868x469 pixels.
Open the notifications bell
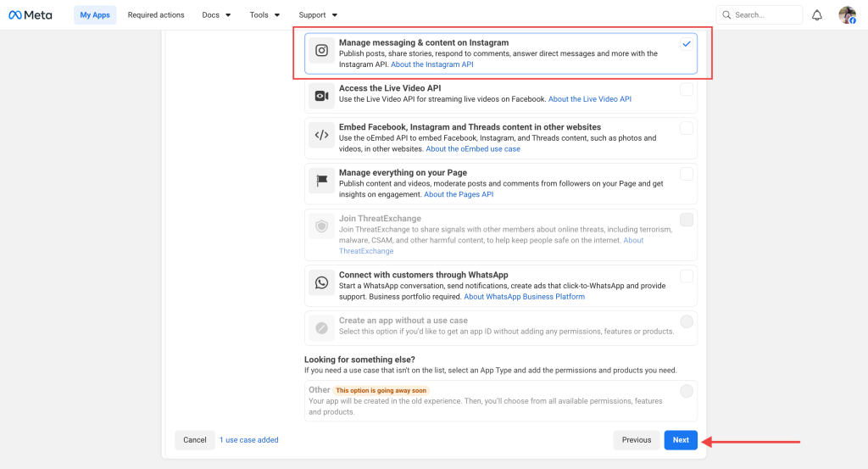(816, 15)
